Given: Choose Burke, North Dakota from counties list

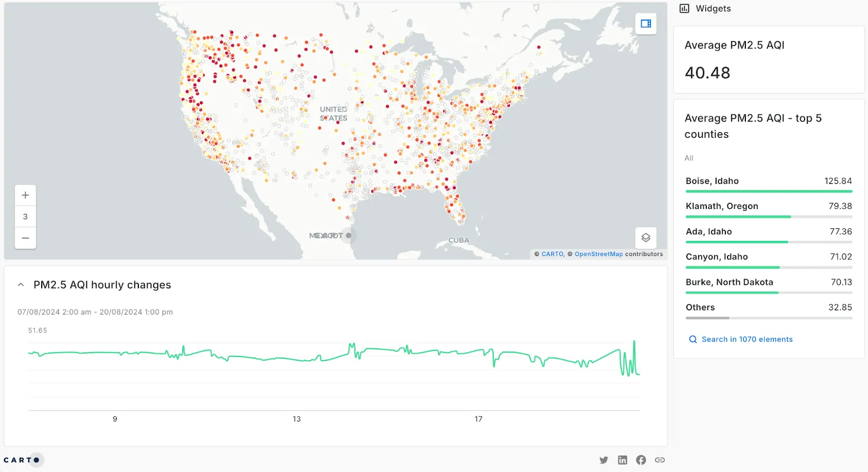Looking at the screenshot, I should [x=768, y=282].
